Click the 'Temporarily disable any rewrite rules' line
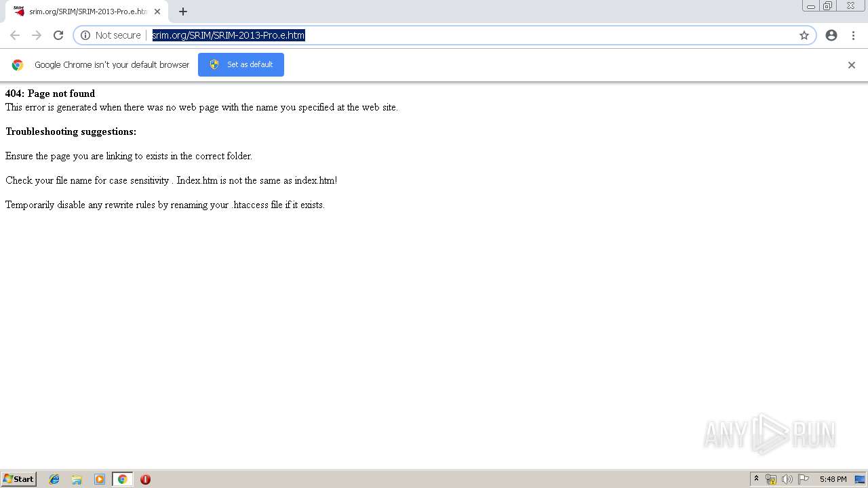The image size is (868, 488). [165, 205]
